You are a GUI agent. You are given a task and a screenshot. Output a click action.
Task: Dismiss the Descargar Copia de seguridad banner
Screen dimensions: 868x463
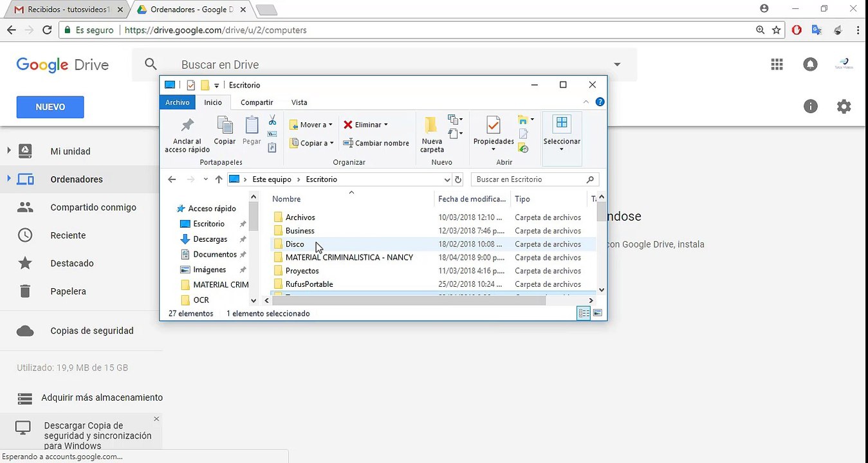[156, 419]
